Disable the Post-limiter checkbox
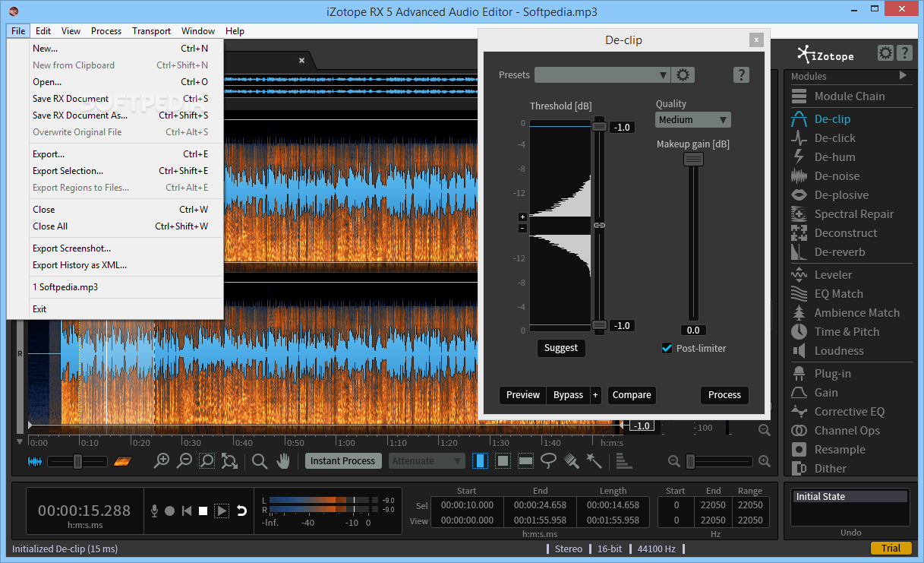This screenshot has width=924, height=563. coord(667,348)
